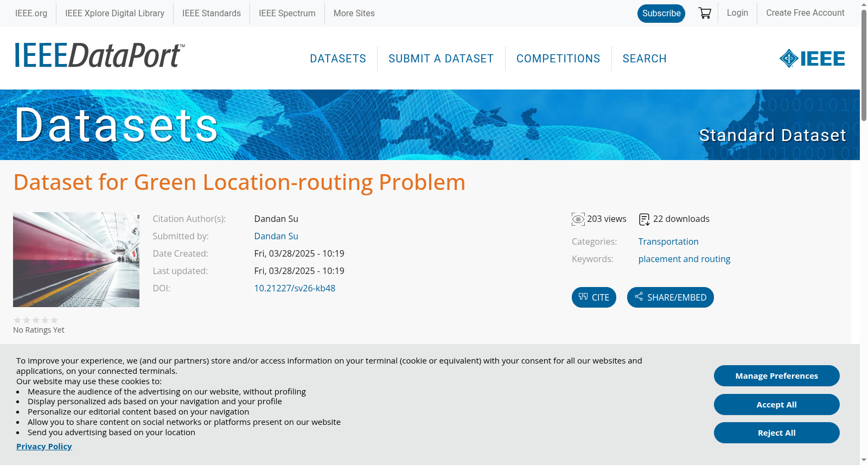
Task: Open the DATASETS menu item
Action: click(338, 59)
